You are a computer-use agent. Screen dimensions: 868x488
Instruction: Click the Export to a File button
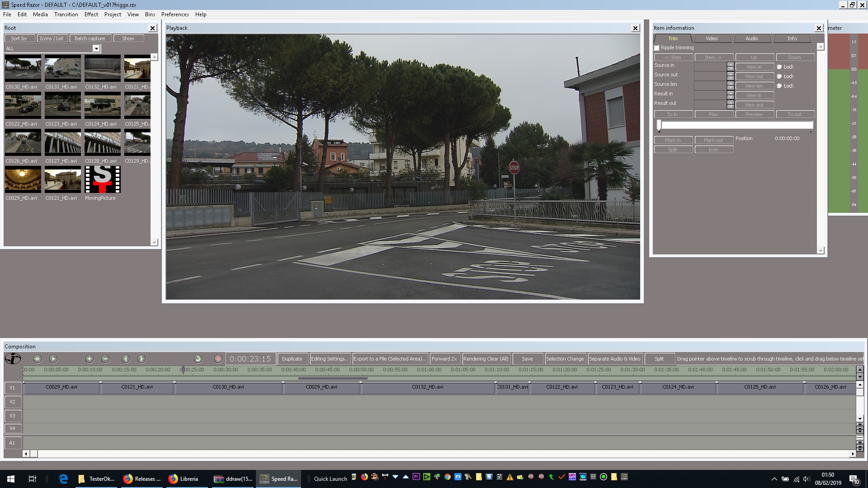click(x=390, y=358)
